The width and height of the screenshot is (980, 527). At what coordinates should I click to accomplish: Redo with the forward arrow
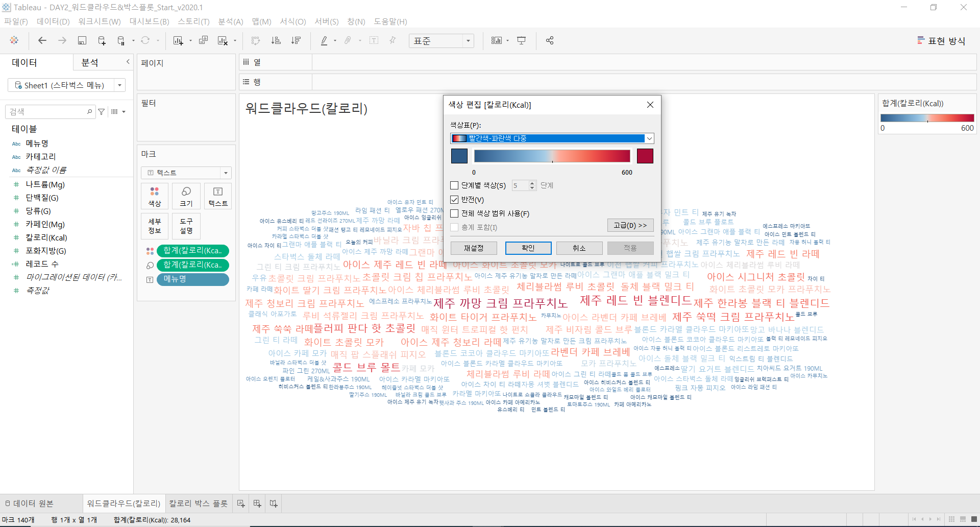62,40
